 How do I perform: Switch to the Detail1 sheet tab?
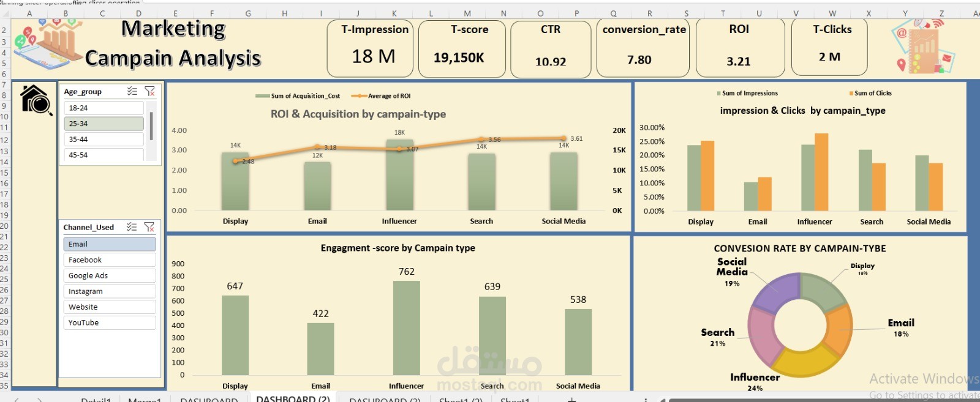coord(96,399)
